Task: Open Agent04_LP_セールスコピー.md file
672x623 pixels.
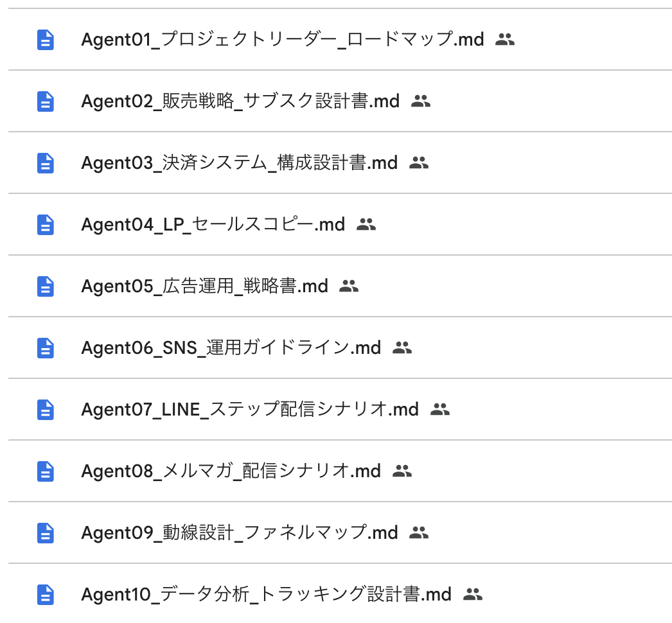Action: point(213,225)
